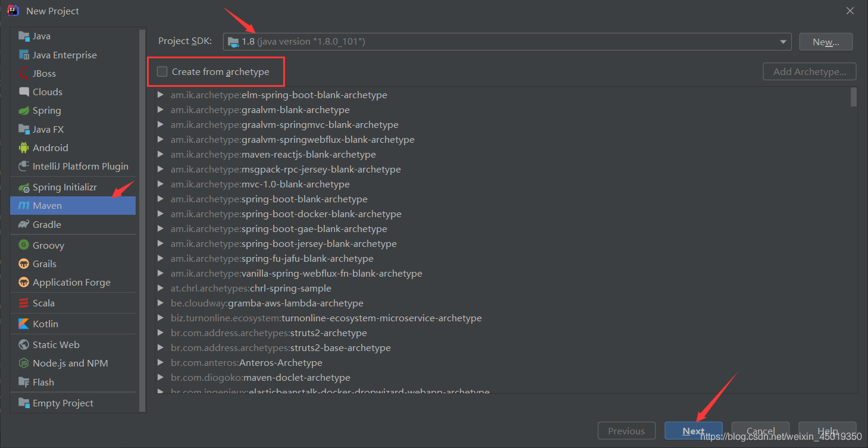The width and height of the screenshot is (868, 448).
Task: Expand maven-reactjs-blank-archetype entry
Action: tap(161, 155)
